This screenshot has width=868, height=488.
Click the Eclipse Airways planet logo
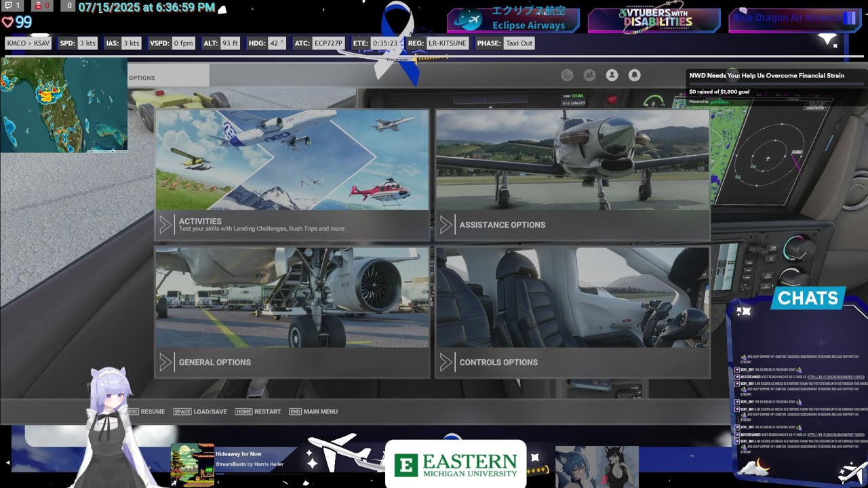469,20
